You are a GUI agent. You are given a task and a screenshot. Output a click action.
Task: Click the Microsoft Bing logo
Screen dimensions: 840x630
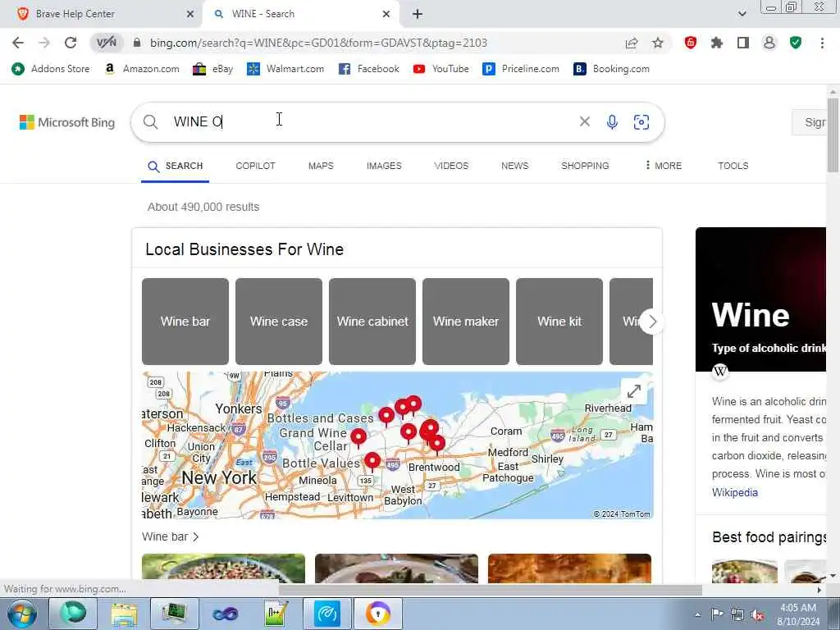coord(67,122)
